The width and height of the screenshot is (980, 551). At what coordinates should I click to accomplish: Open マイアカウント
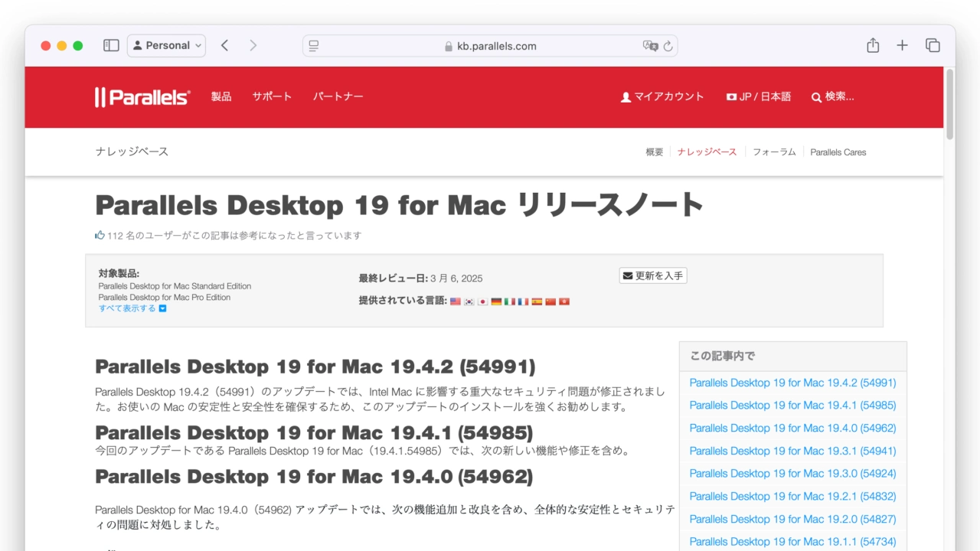662,96
